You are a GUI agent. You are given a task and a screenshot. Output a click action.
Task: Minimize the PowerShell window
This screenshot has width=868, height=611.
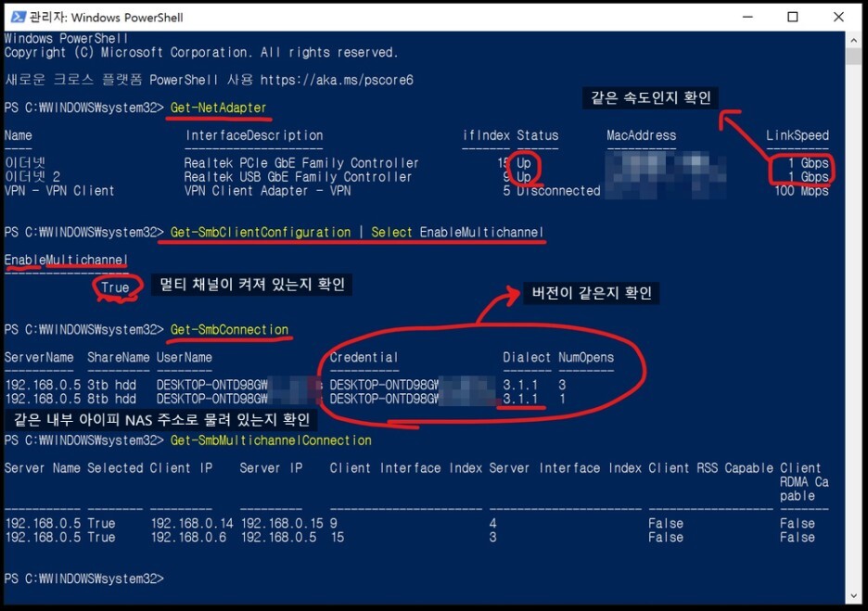[x=747, y=18]
